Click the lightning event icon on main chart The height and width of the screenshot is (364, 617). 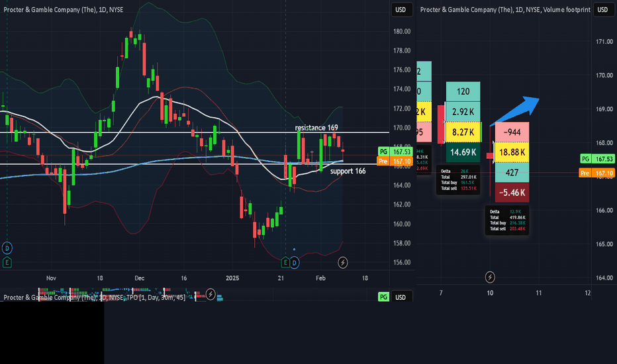point(343,263)
